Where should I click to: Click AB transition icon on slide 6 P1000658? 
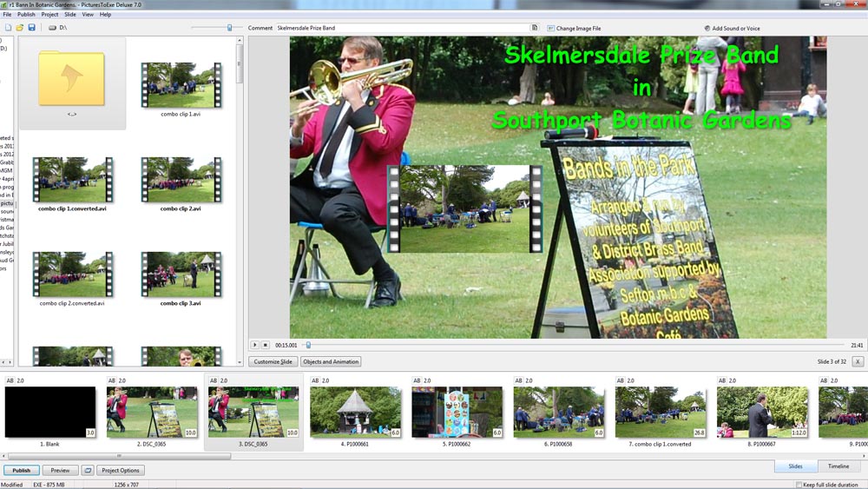tap(519, 380)
